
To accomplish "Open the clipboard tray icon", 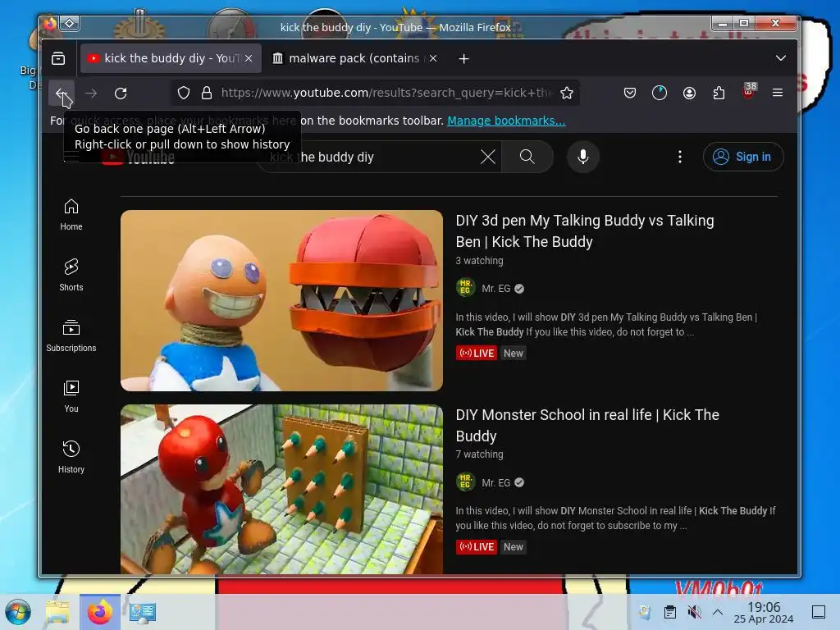I will 669,612.
